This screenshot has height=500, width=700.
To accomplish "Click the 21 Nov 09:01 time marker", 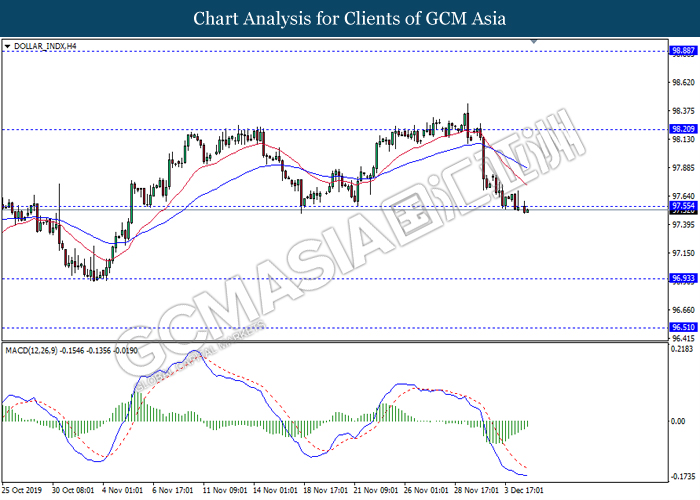I will tap(376, 490).
